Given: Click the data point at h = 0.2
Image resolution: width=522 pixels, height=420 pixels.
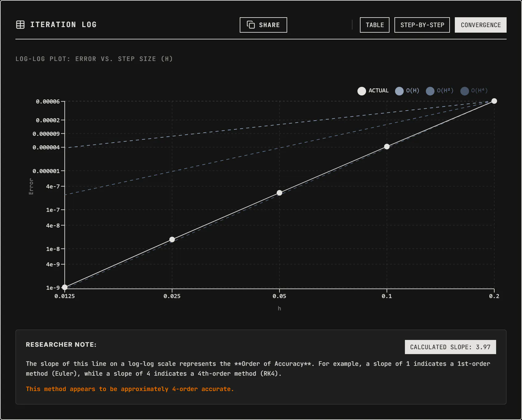Looking at the screenshot, I should (x=494, y=101).
